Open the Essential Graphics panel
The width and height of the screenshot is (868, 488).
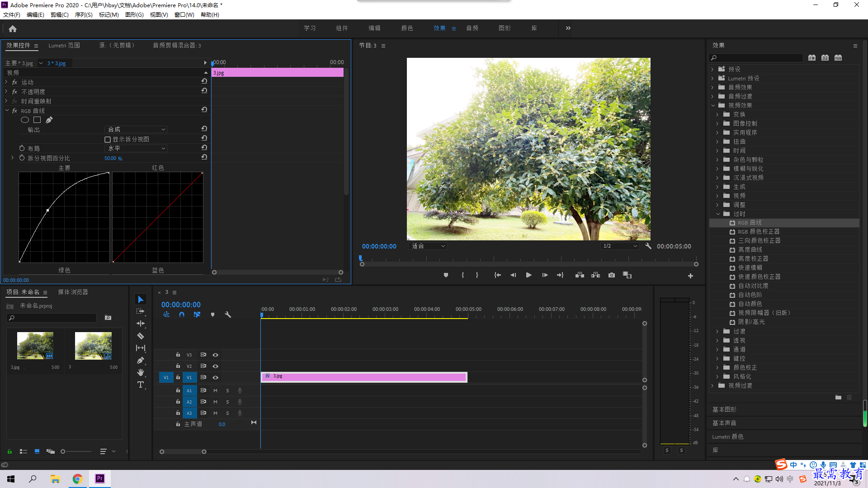(x=724, y=409)
